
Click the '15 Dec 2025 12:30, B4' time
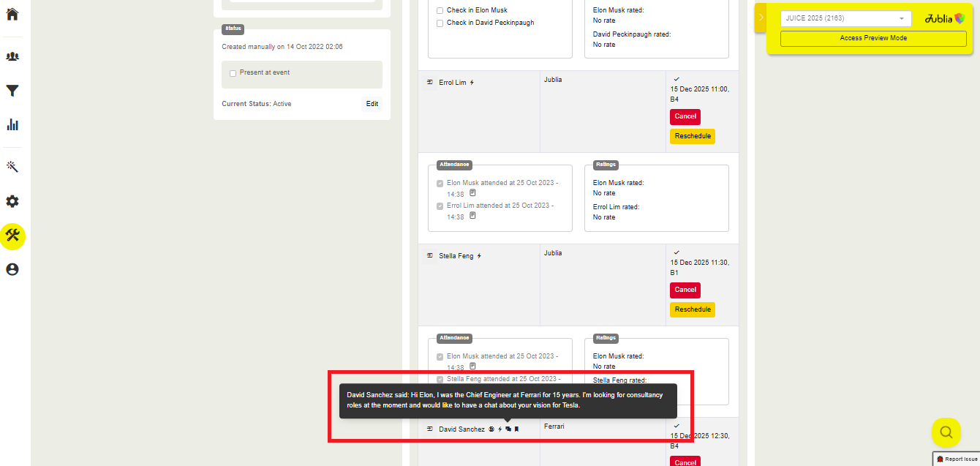(x=699, y=440)
